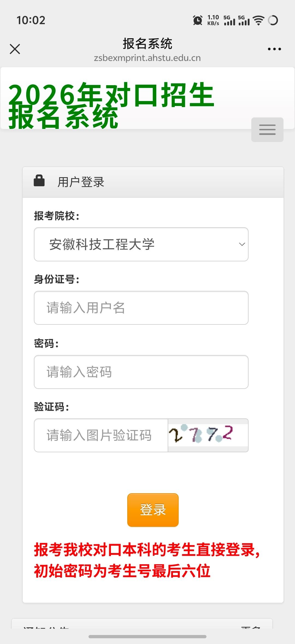Focus the 身份证号 username input field
The height and width of the screenshot is (644, 295).
tap(141, 308)
